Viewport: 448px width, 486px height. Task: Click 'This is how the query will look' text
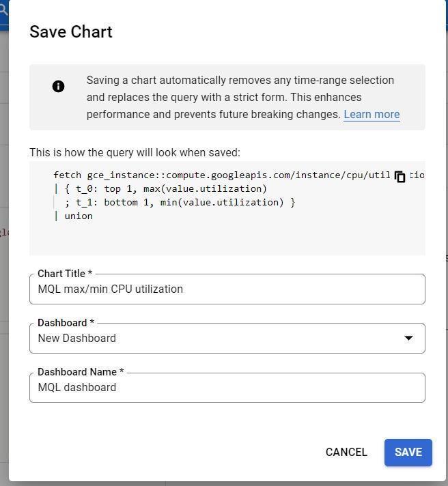tap(135, 152)
